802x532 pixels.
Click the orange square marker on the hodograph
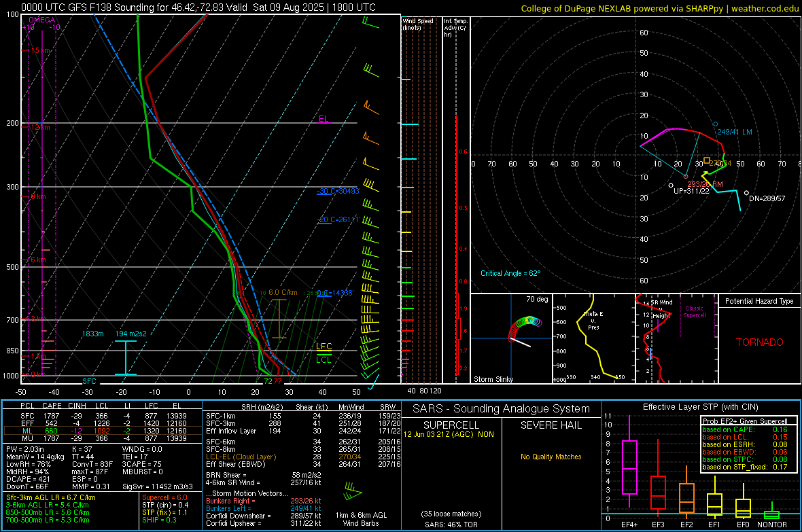click(706, 160)
